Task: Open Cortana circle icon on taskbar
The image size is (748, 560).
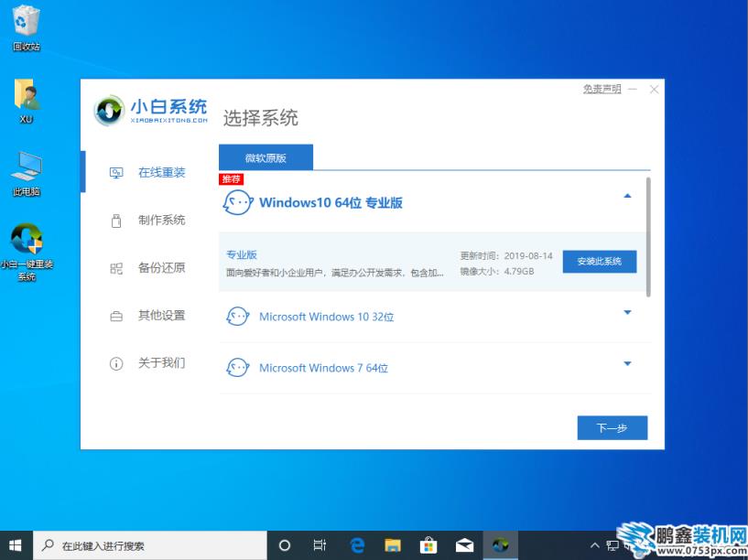Action: tap(285, 545)
